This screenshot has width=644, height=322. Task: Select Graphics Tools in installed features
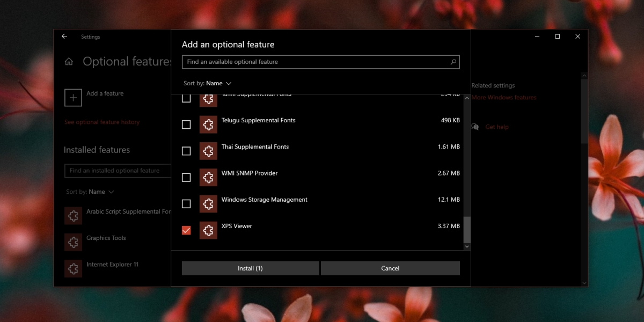click(106, 238)
